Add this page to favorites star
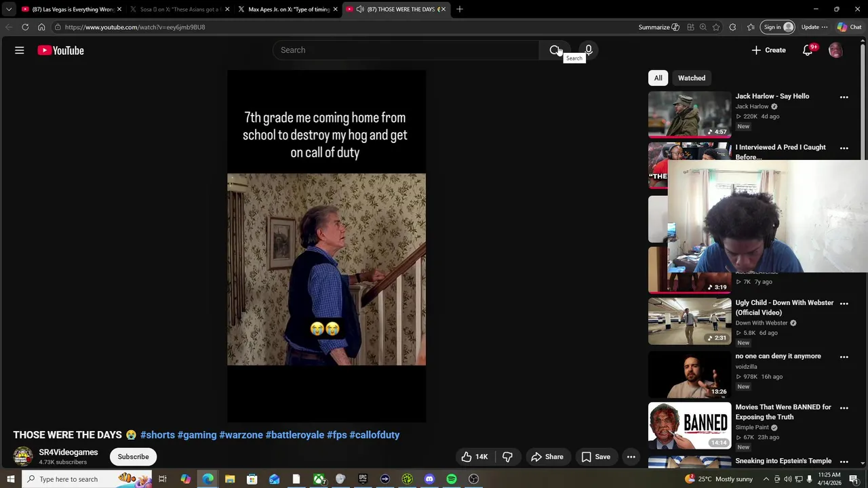 pyautogui.click(x=716, y=27)
